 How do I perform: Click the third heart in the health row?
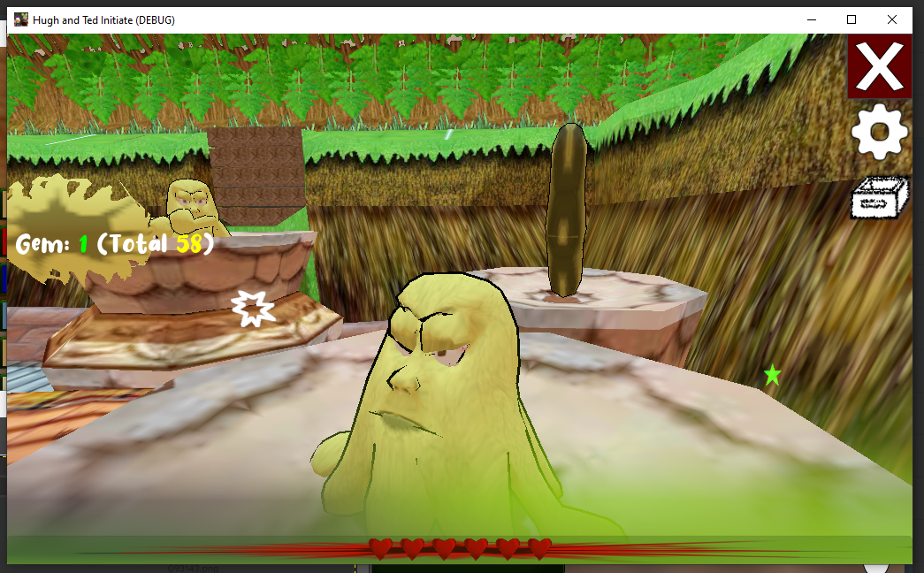445,548
